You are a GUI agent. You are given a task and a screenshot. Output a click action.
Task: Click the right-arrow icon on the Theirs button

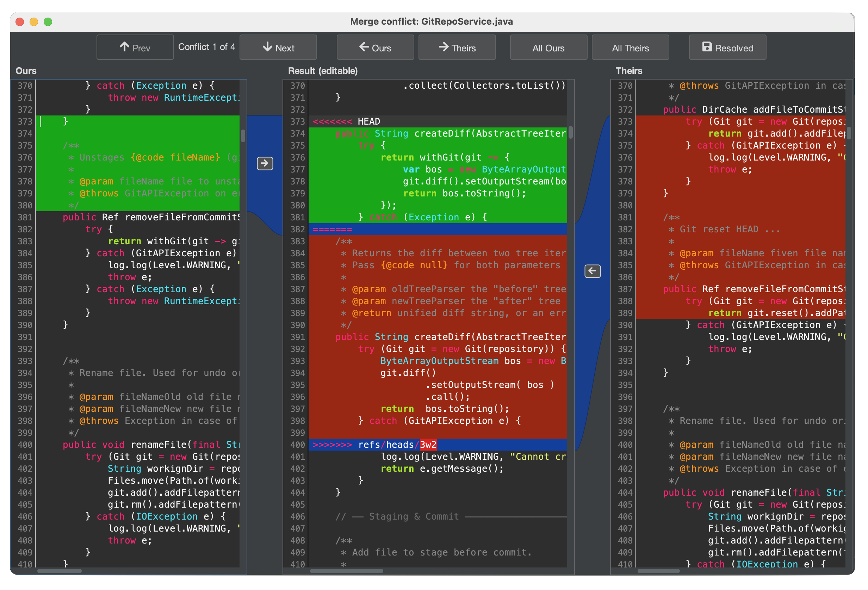[x=444, y=47]
